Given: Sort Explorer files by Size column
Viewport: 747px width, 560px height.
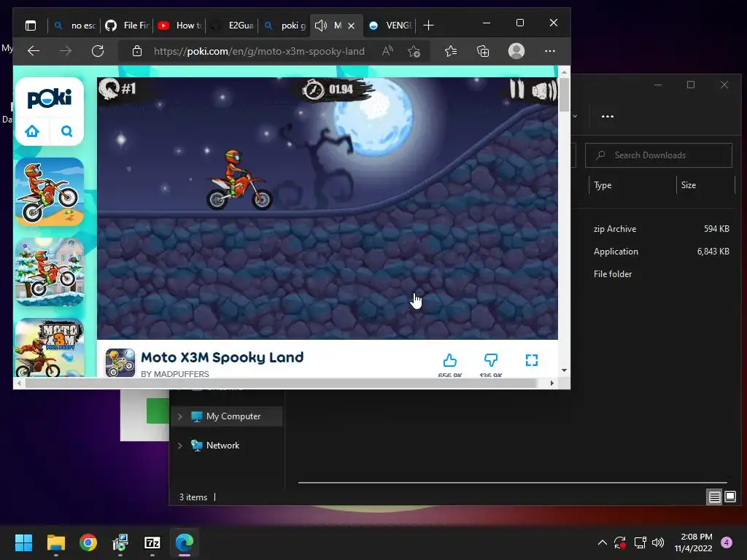Looking at the screenshot, I should (689, 185).
